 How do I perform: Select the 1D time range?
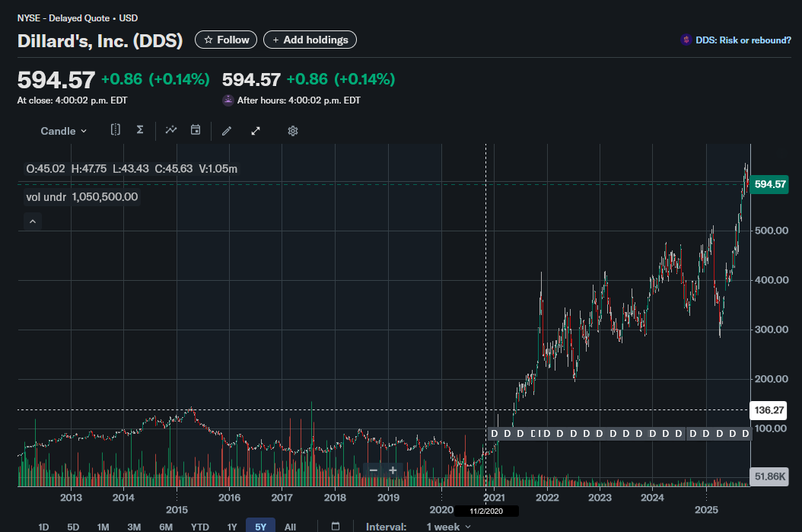(x=43, y=527)
